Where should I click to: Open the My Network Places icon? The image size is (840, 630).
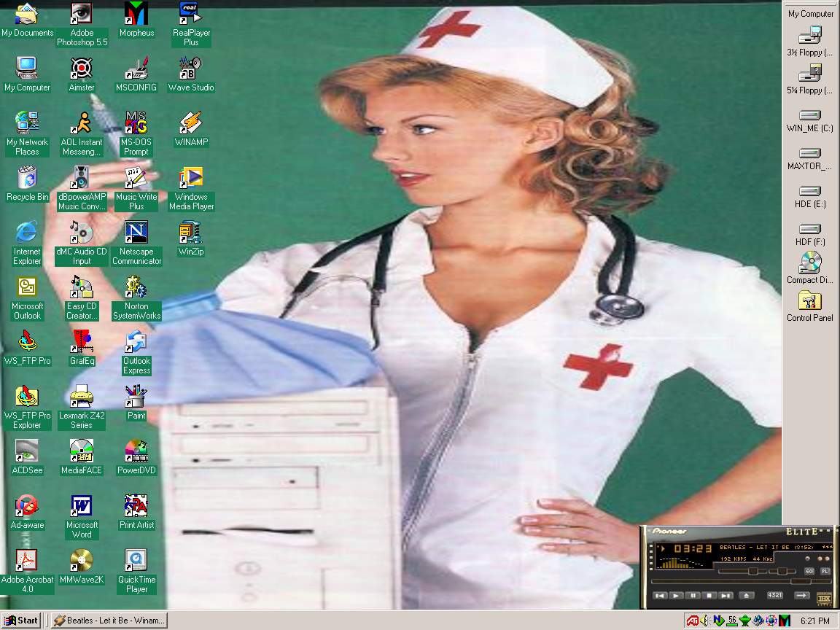[x=27, y=133]
